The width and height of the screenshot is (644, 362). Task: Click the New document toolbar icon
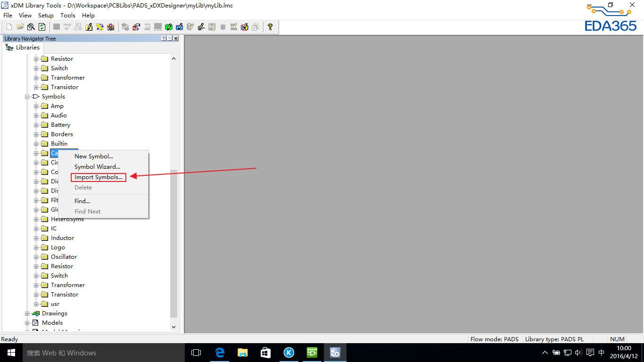pyautogui.click(x=9, y=27)
